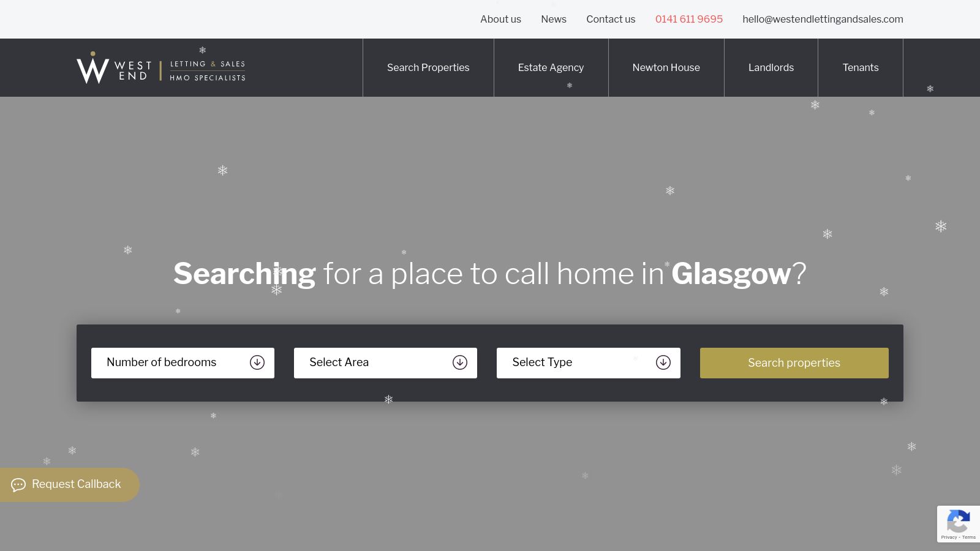Click the chat bubble callback icon
The image size is (980, 551).
[x=18, y=485]
